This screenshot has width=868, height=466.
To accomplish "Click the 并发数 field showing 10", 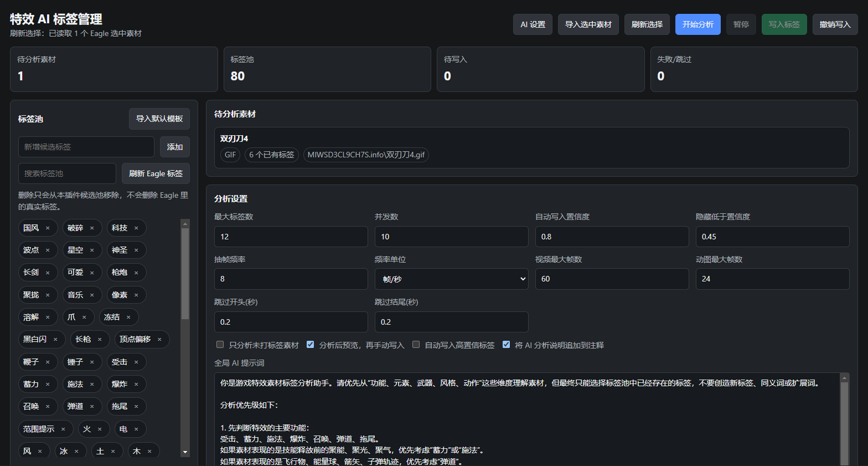I will tap(452, 237).
